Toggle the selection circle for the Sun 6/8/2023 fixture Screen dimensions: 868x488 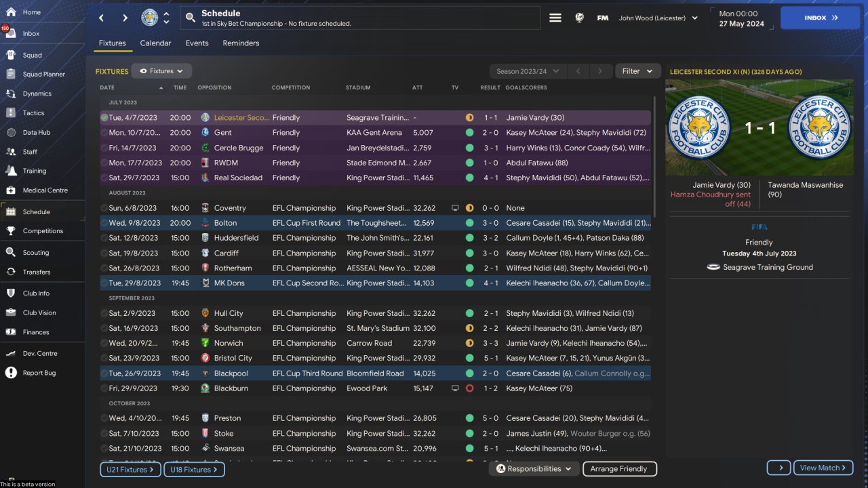point(104,208)
